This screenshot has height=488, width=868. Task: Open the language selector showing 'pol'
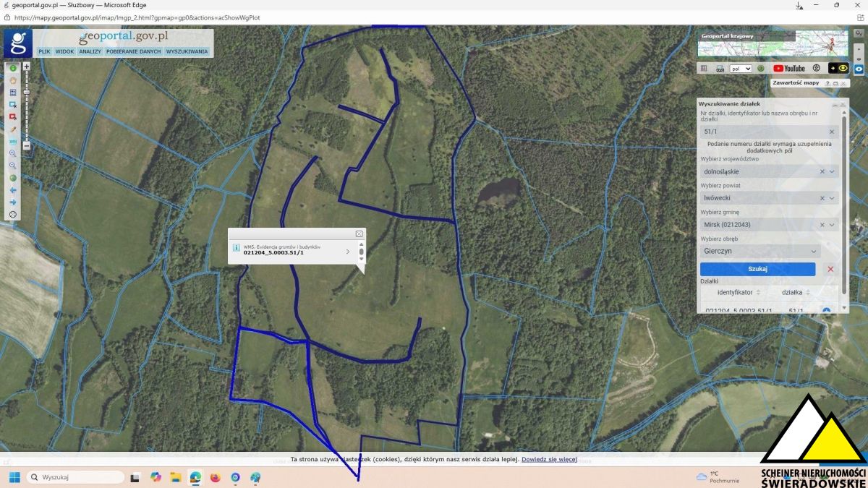741,69
